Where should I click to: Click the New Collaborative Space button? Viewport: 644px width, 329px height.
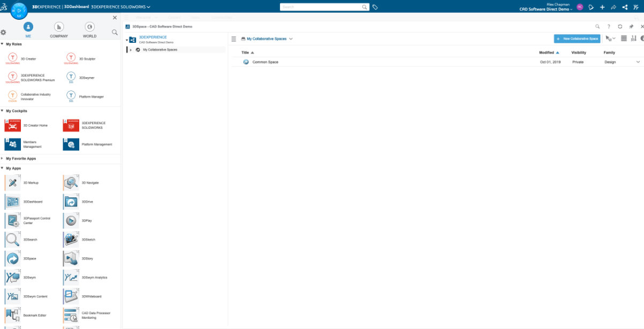point(577,39)
